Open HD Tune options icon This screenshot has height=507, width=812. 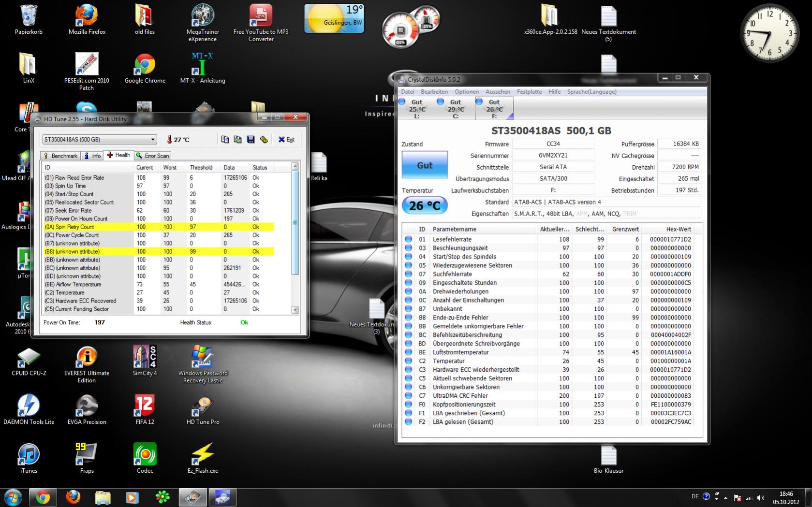tap(264, 139)
